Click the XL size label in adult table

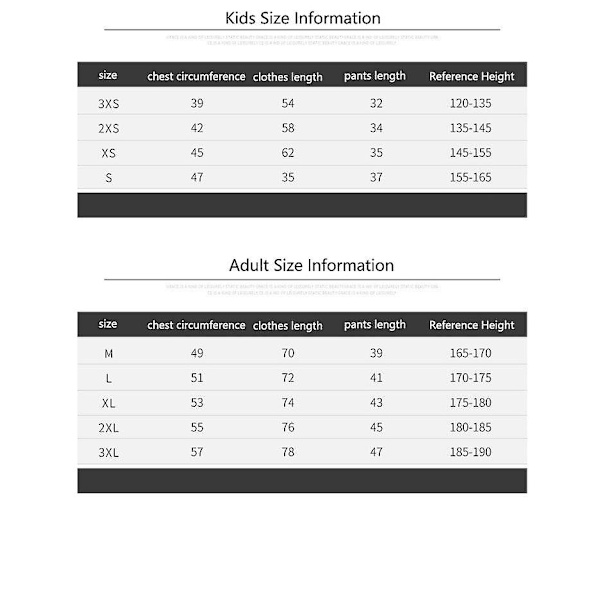(x=109, y=403)
